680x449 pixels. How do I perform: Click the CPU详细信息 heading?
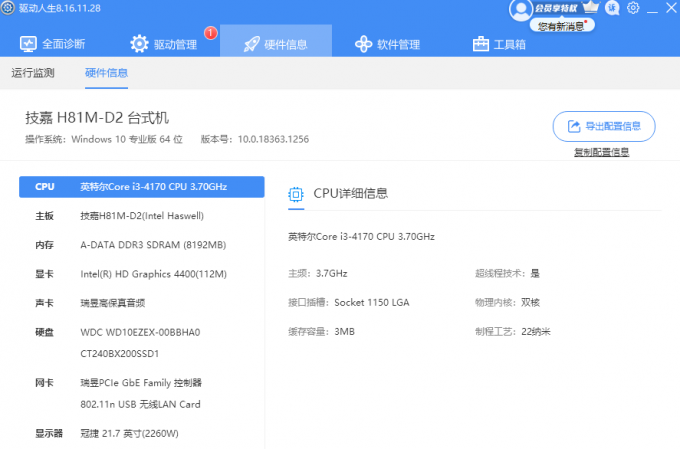351,194
